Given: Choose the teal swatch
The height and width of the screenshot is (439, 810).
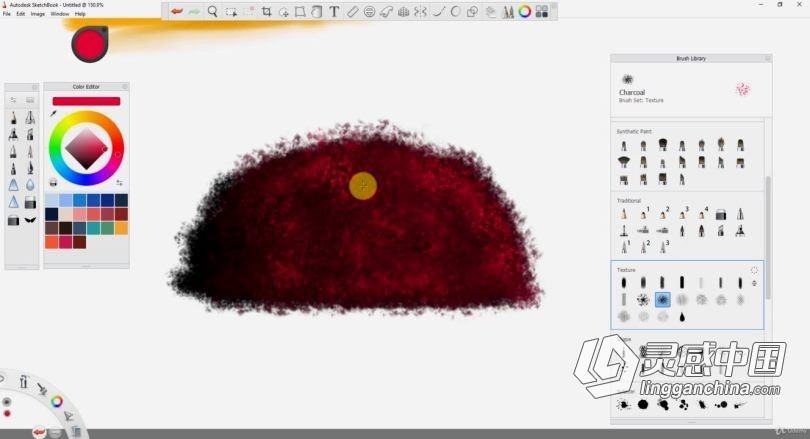Looking at the screenshot, I should [x=94, y=228].
